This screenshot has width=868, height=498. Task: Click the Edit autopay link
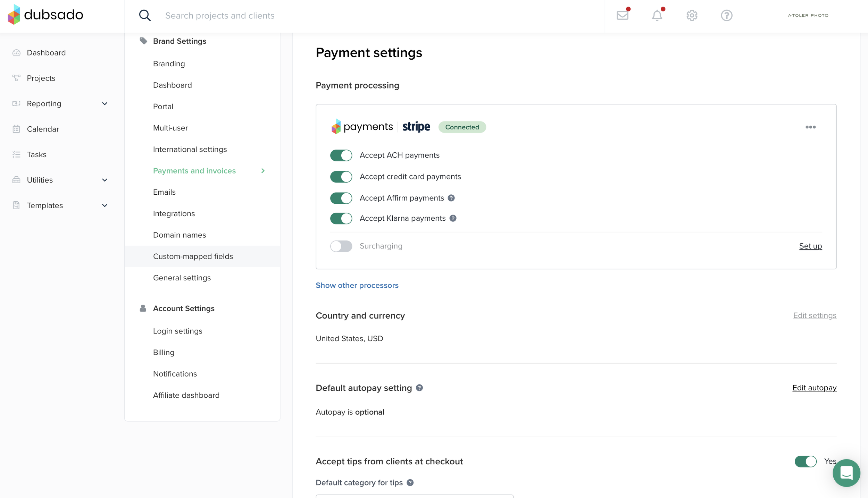(814, 388)
